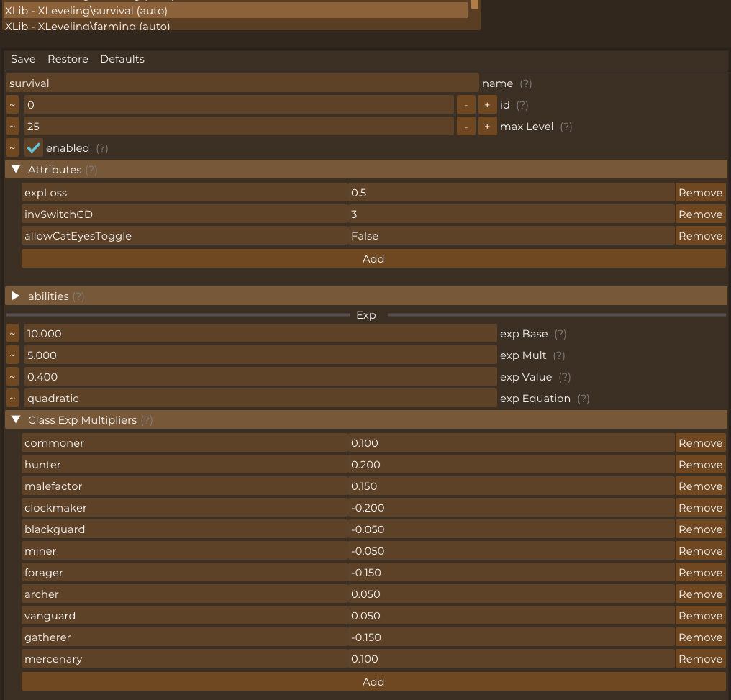Click tilde reset button beside exp Equation
This screenshot has width=731, height=700.
click(x=12, y=399)
